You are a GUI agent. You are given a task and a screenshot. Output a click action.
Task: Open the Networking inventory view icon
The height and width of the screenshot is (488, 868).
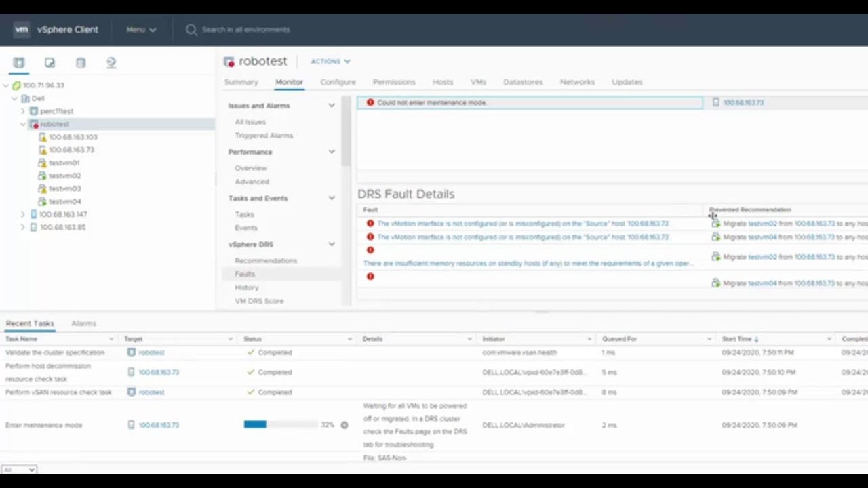[x=111, y=63]
